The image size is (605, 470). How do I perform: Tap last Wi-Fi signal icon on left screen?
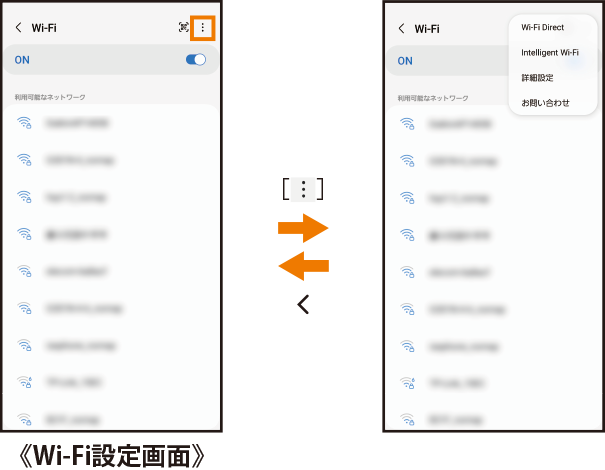pos(24,419)
